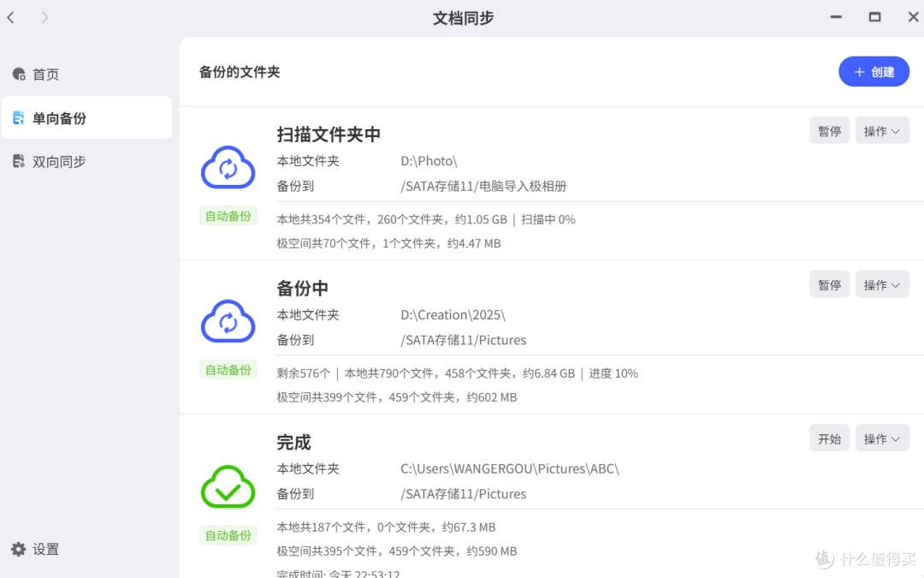924x578 pixels.
Task: Click the 进度 10% progress text
Action: point(613,373)
